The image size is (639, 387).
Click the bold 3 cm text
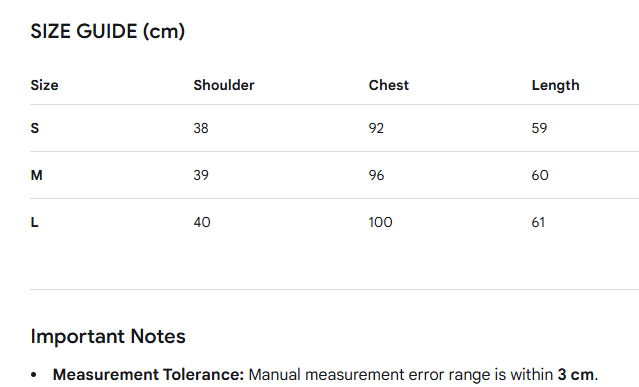[575, 374]
